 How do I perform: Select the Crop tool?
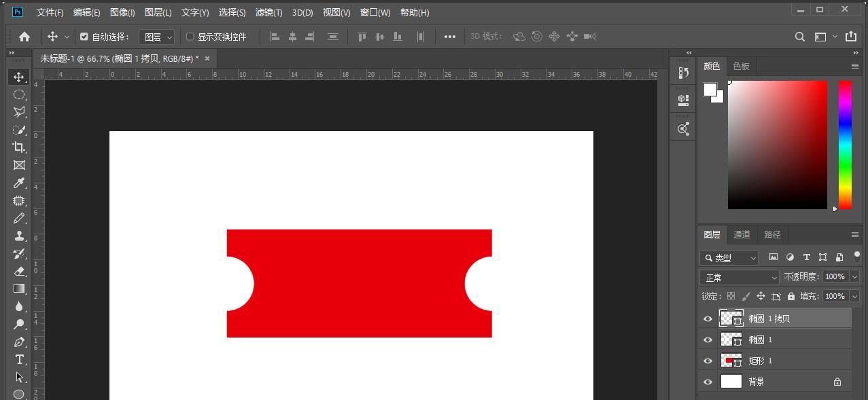[19, 147]
